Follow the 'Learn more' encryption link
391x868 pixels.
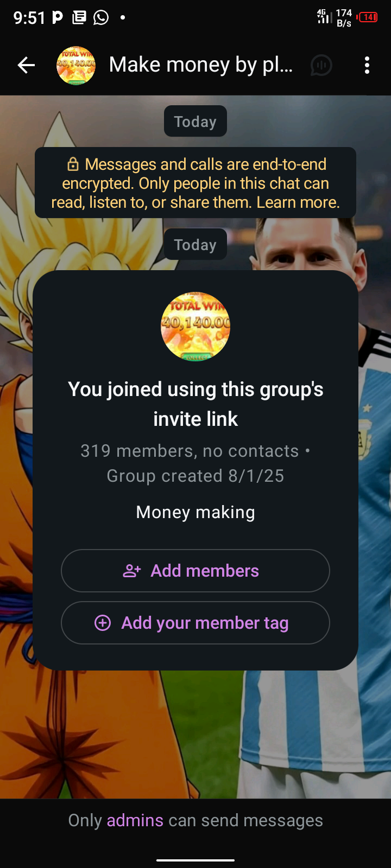(x=298, y=202)
